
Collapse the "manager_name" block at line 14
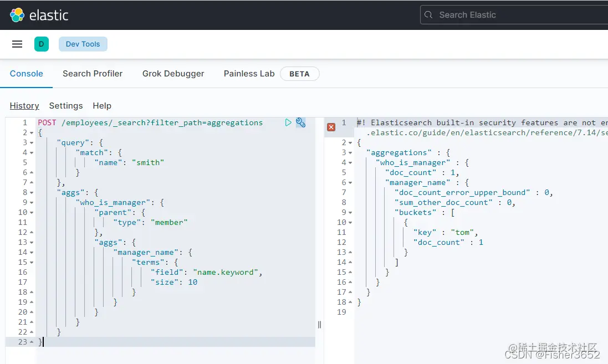pyautogui.click(x=32, y=252)
